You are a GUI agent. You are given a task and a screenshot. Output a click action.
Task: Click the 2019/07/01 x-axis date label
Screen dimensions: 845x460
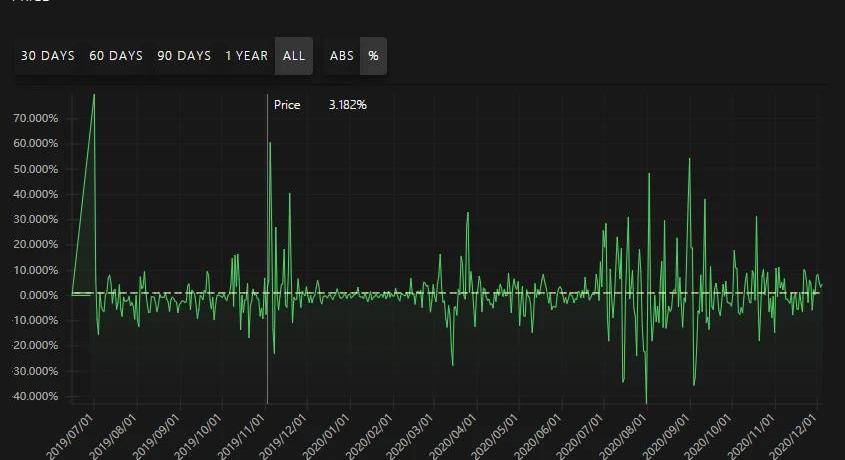point(72,432)
